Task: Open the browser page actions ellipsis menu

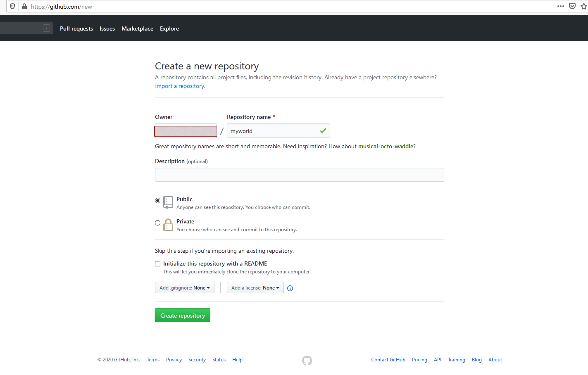Action: click(561, 6)
